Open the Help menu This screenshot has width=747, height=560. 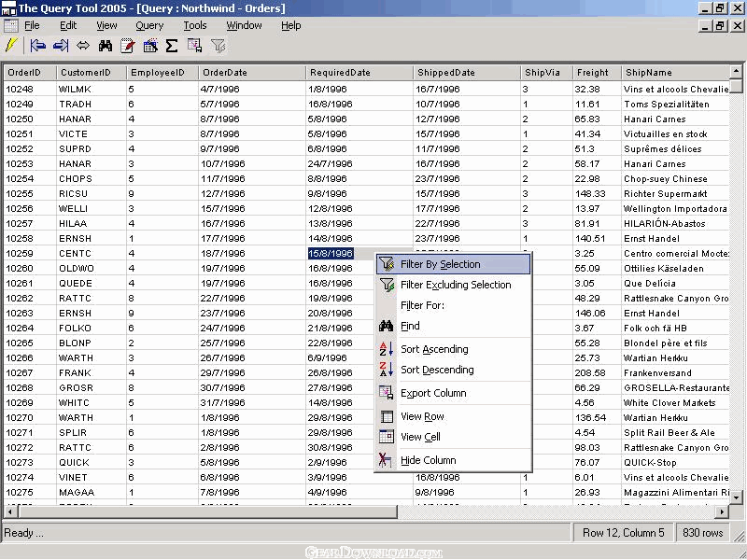pyautogui.click(x=291, y=25)
